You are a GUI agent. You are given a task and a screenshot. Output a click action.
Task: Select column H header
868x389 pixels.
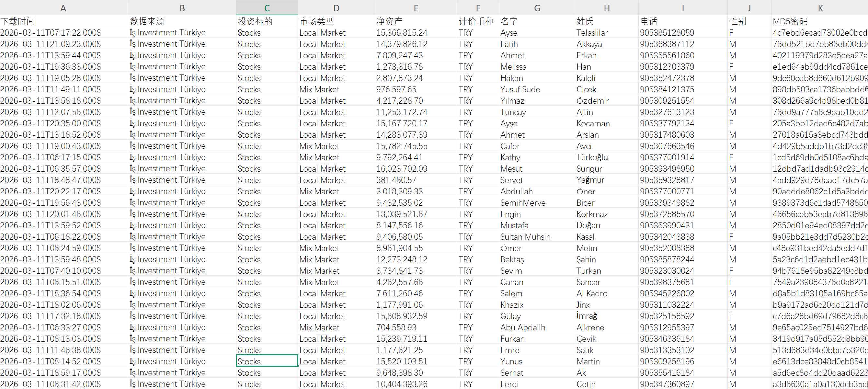[x=607, y=8]
